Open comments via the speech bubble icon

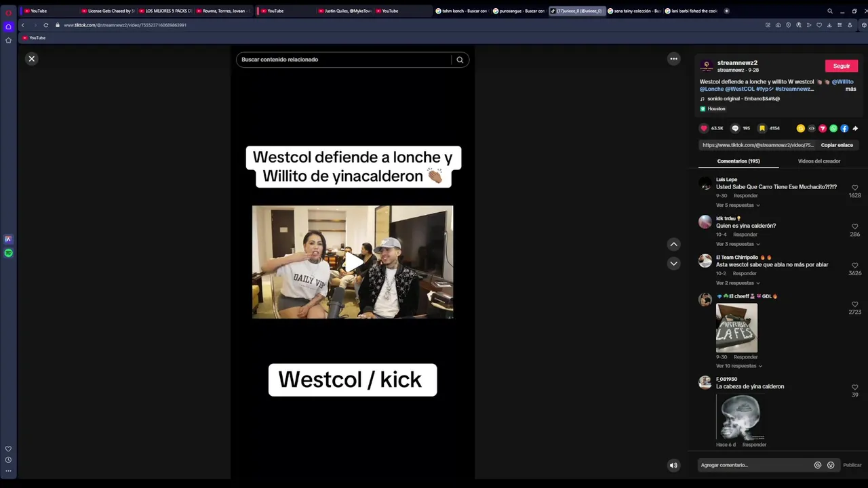[734, 128]
